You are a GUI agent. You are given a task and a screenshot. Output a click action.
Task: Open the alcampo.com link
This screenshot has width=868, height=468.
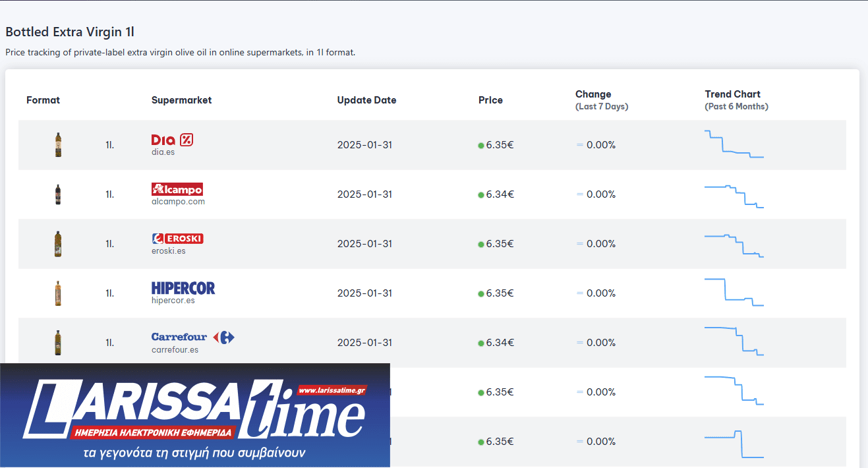point(178,202)
